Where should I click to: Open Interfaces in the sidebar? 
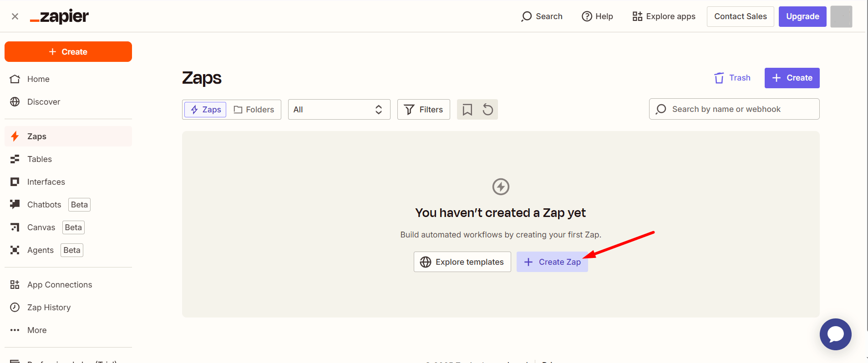pyautogui.click(x=68, y=182)
